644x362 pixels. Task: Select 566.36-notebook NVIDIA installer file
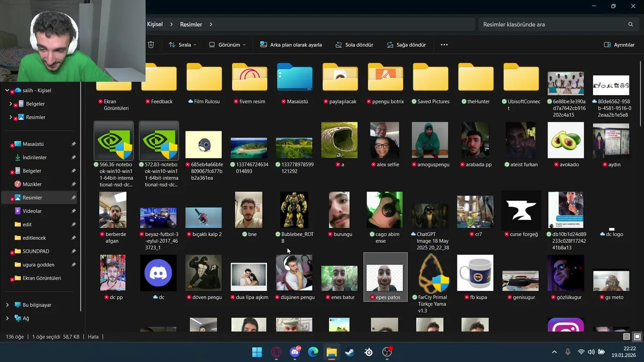click(114, 153)
